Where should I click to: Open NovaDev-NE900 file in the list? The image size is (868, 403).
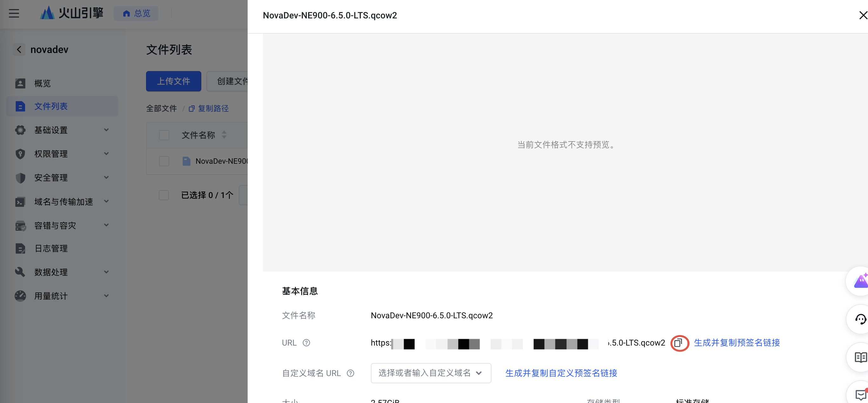(221, 161)
